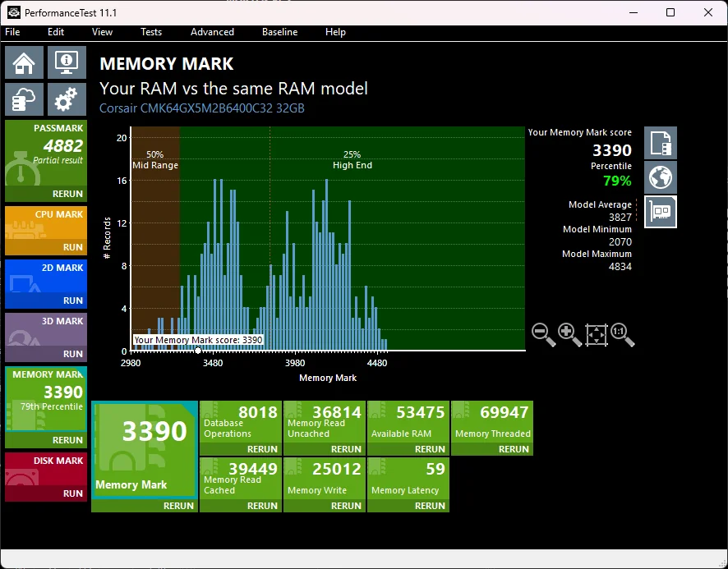Viewport: 728px width, 569px height.
Task: Select the 2D Mark sidebar tile
Action: 46,276
